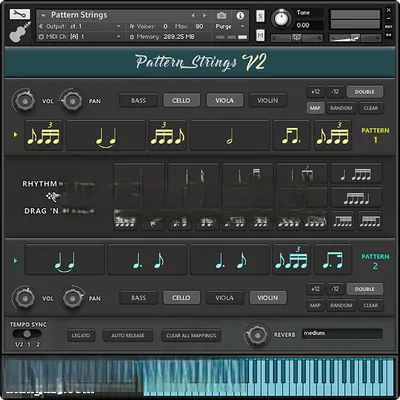Click the violin instrument icon
Viewport: 400px width, 400px height.
20,32
